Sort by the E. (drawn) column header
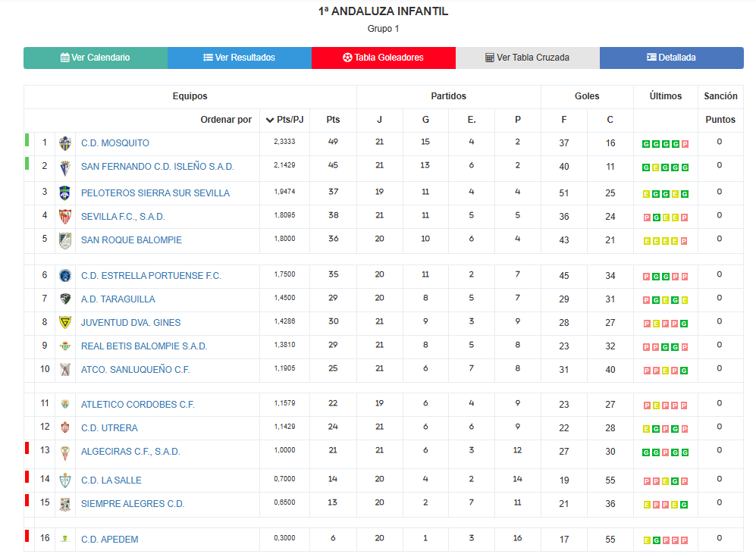The height and width of the screenshot is (554, 756). pos(472,120)
